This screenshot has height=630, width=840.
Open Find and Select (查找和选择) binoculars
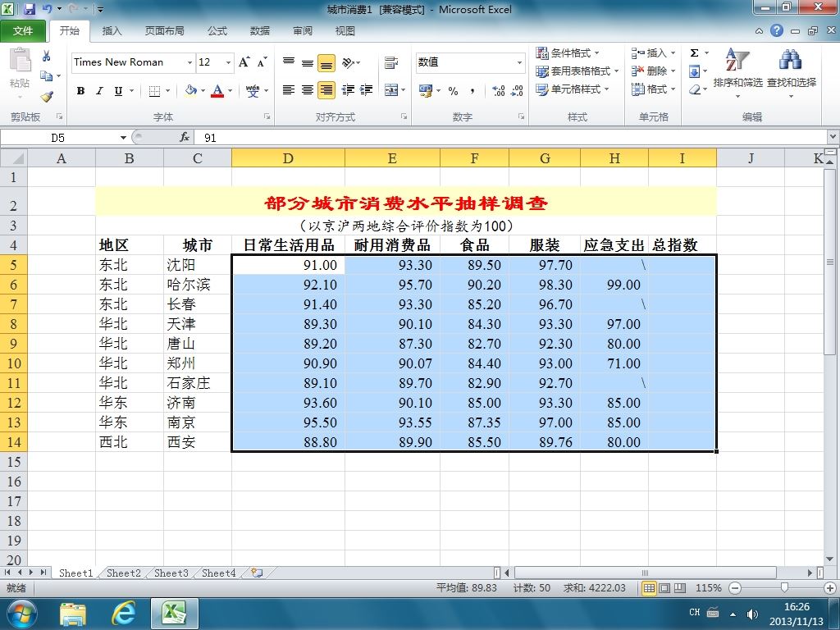(792, 72)
